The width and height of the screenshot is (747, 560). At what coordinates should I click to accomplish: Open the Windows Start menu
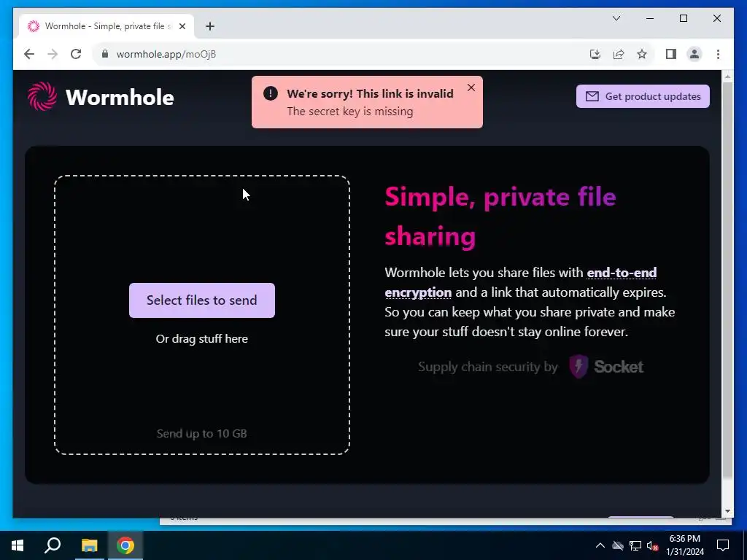click(x=18, y=545)
